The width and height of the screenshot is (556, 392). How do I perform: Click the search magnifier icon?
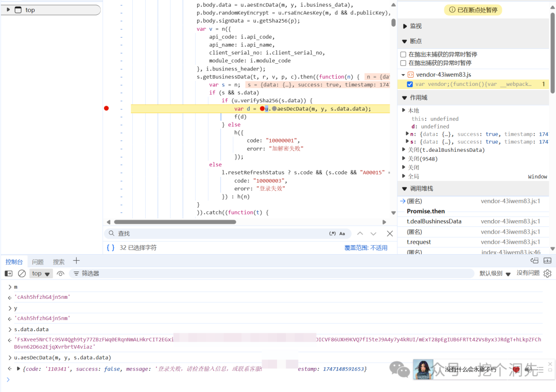tap(111, 233)
